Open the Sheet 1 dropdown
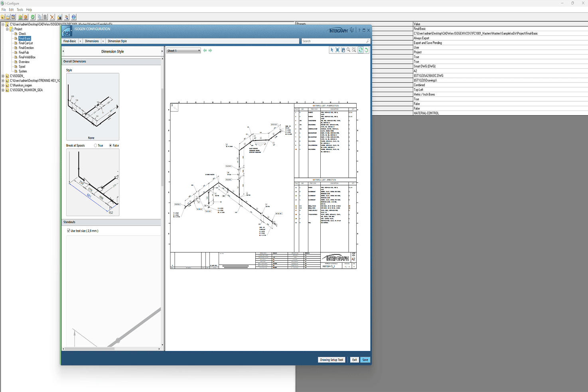 point(183,51)
